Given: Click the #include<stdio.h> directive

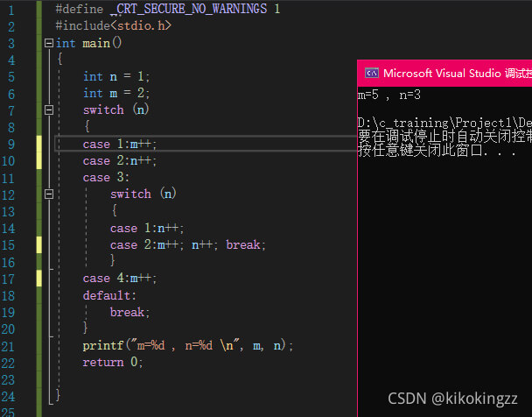Looking at the screenshot, I should pyautogui.click(x=113, y=25).
